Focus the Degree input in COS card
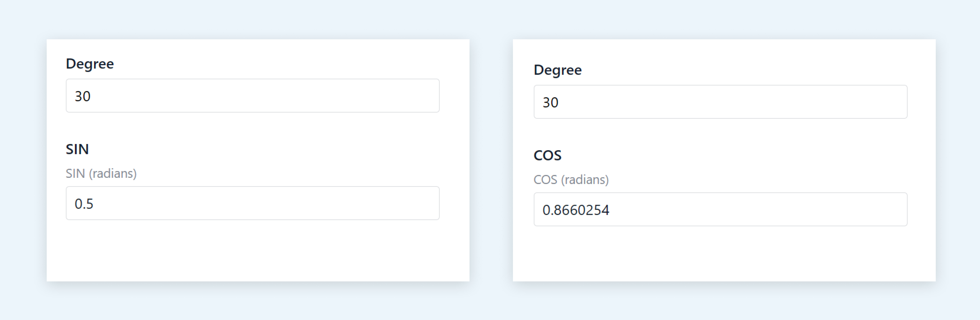Image resolution: width=980 pixels, height=320 pixels. tap(720, 102)
